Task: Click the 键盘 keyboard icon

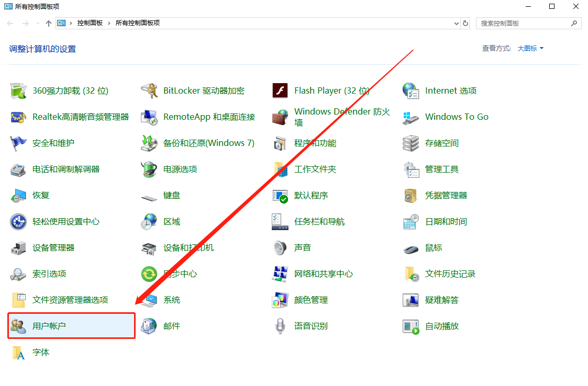Action: click(x=149, y=197)
